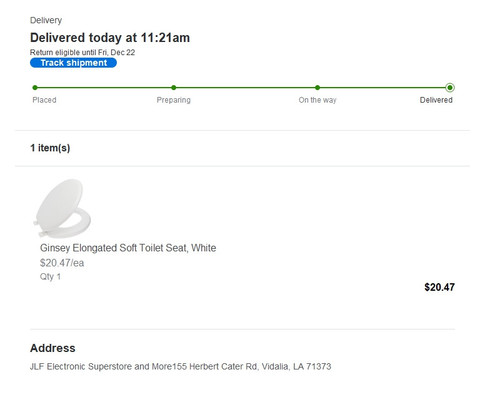
Task: Select the Delivered progress circle
Action: coord(450,88)
